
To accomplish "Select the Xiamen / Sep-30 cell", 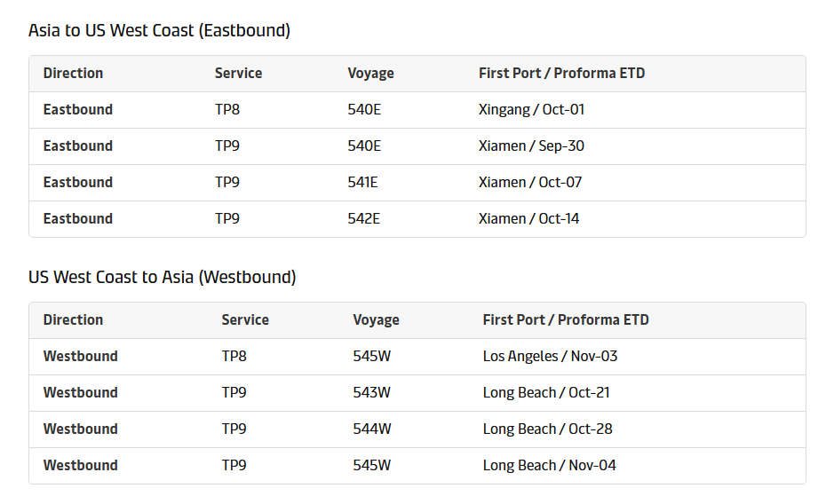I will (x=531, y=146).
